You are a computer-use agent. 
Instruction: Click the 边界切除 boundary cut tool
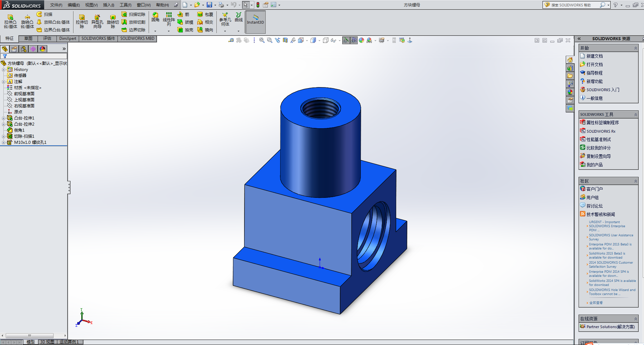point(134,30)
